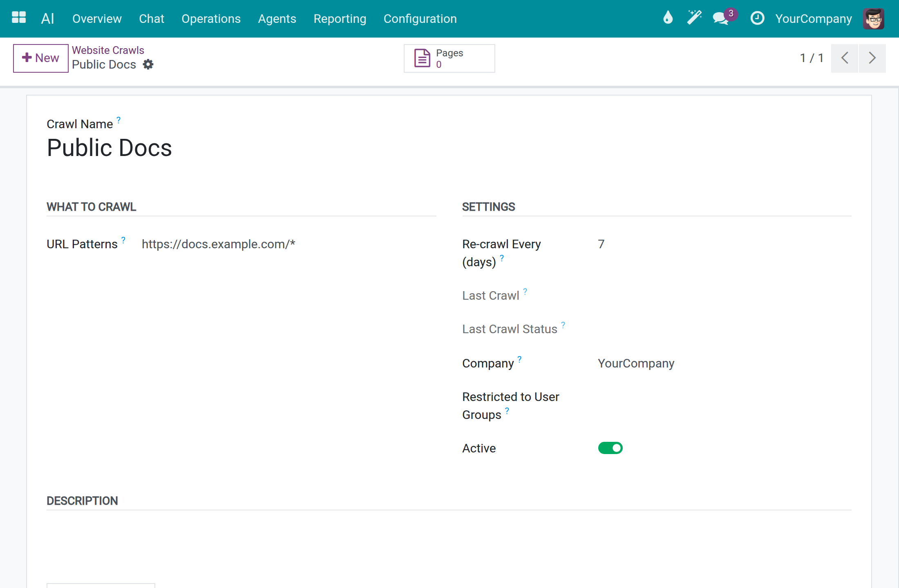
Task: Show help tooltip for Last Crawl Status
Action: (x=563, y=325)
